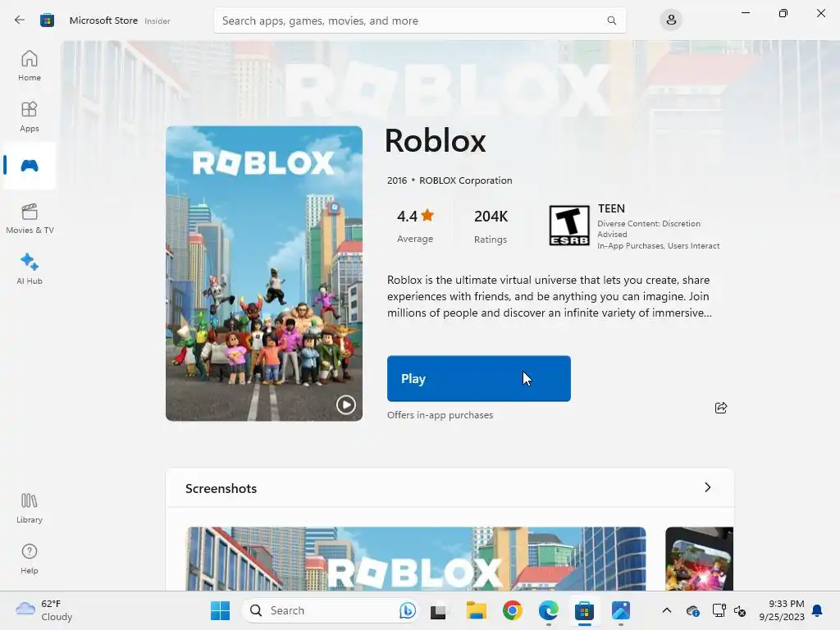Open the Windows Start menu

tap(220, 610)
